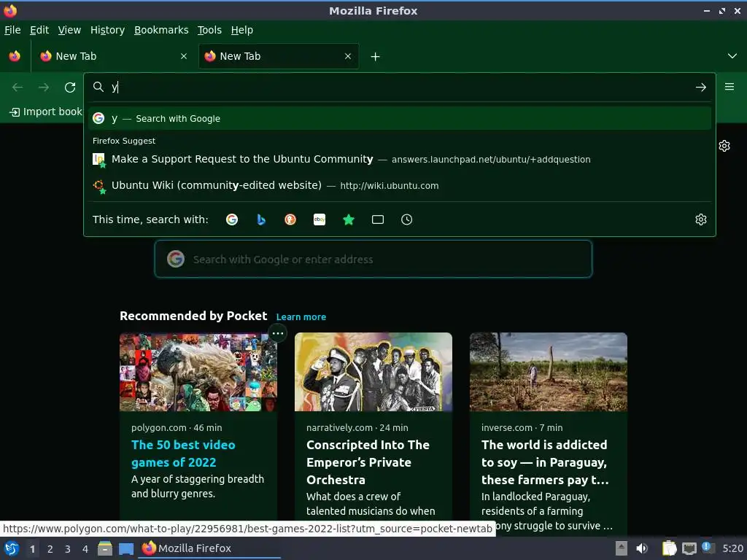Screen dimensions: 747x560
Task: Search this time with Google icon
Action: [x=232, y=219]
